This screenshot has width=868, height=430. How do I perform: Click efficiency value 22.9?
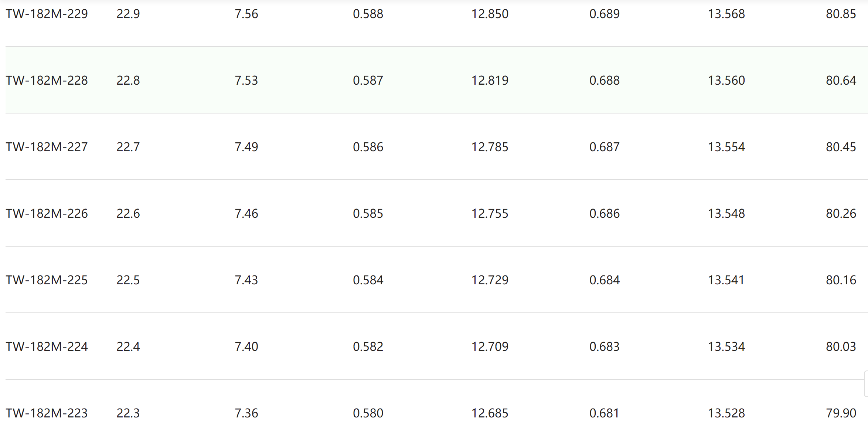pyautogui.click(x=128, y=14)
